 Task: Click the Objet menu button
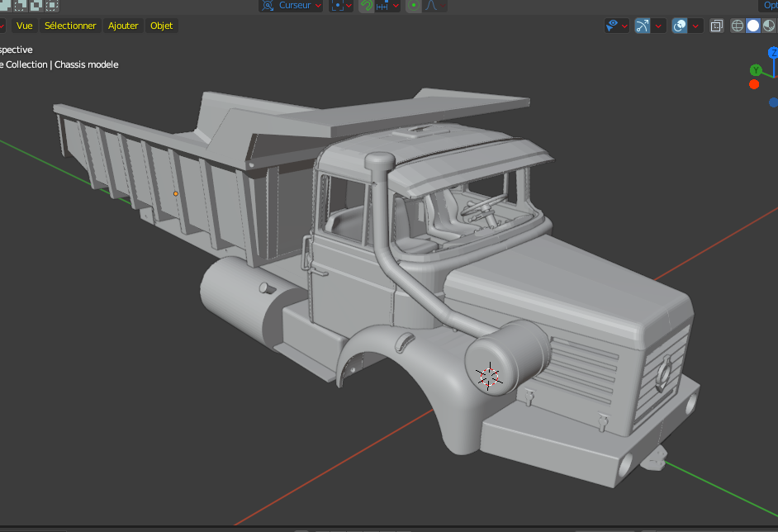click(x=162, y=26)
